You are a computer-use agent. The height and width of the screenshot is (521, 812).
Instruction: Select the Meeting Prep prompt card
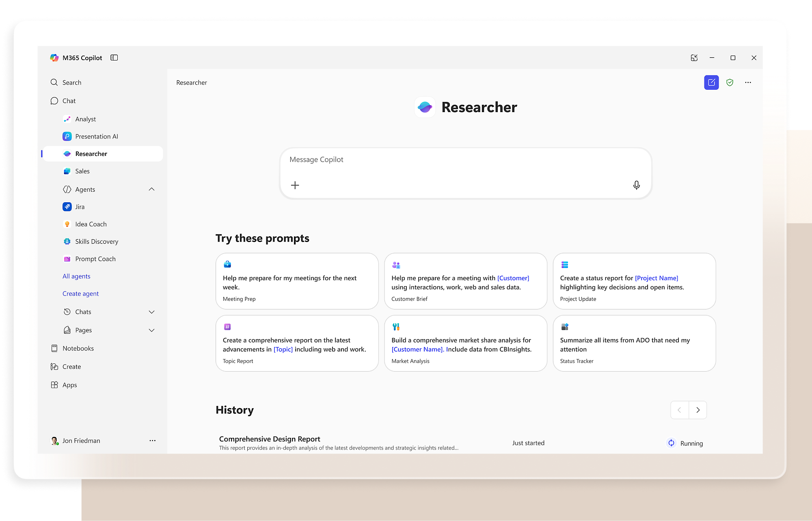297,281
